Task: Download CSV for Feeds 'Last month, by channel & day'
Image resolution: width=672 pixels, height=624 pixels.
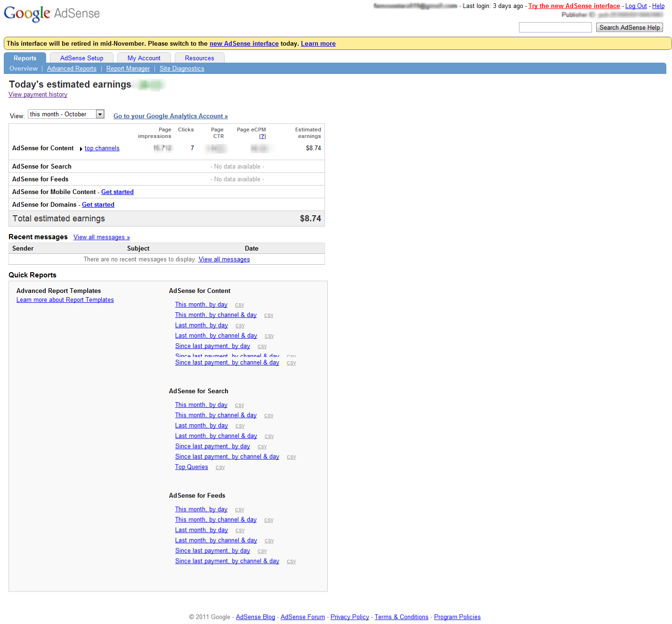Action: pos(269,541)
